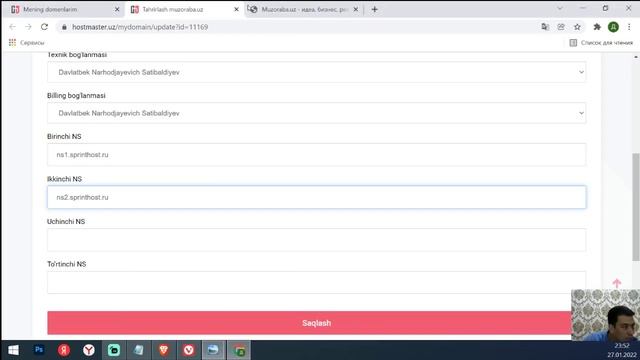Focus the Birinchi NS field
This screenshot has width=640, height=360.
pos(316,155)
